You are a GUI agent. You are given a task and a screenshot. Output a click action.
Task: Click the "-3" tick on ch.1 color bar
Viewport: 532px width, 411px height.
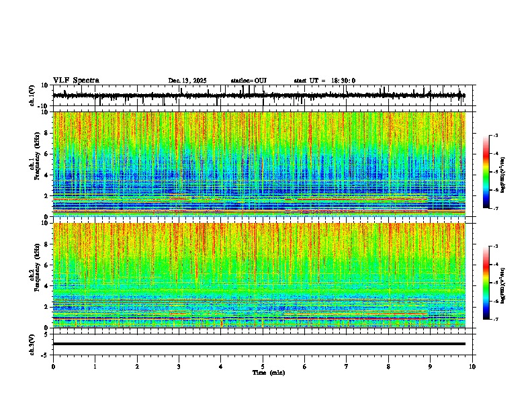(x=495, y=136)
